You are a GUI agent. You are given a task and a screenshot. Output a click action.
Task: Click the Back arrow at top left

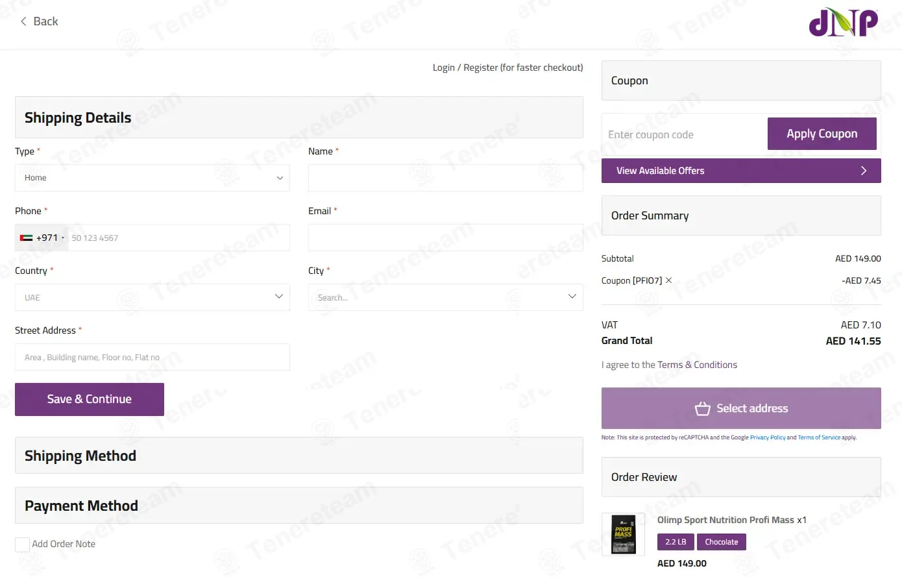coord(24,21)
